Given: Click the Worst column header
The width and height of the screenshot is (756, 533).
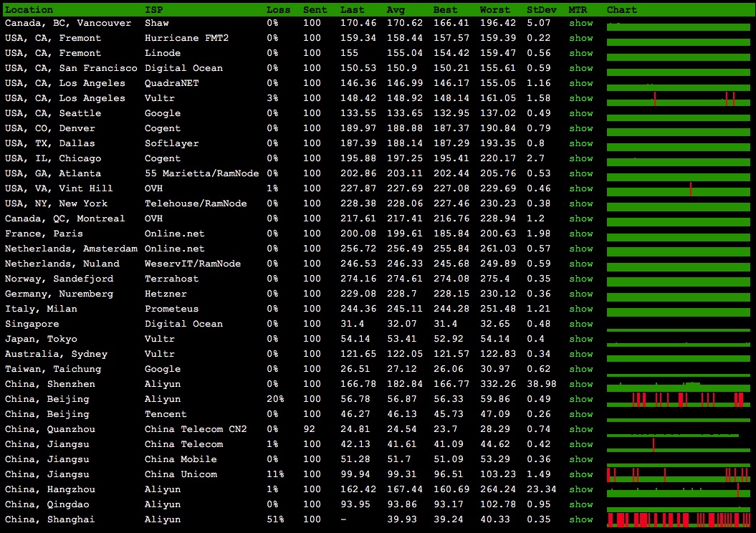Looking at the screenshot, I should (x=494, y=9).
